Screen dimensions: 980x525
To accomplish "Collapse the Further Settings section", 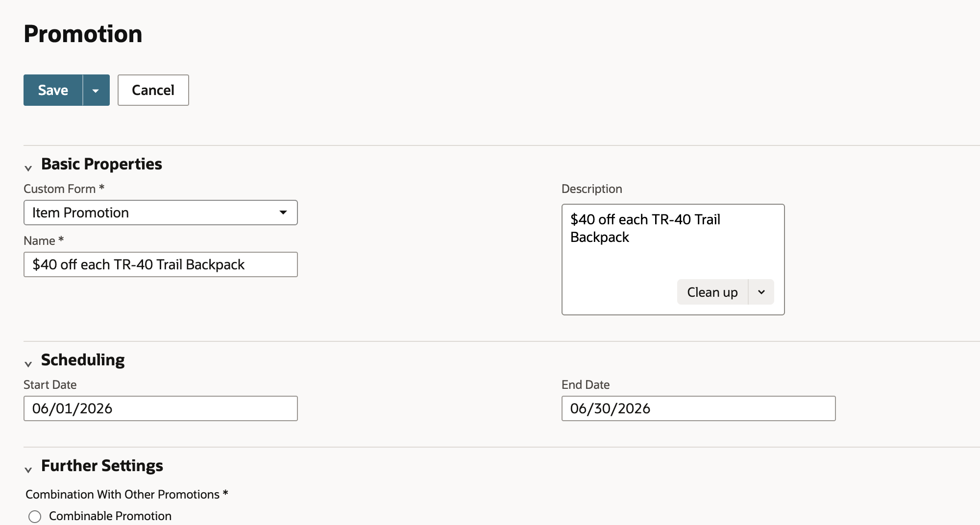I will [x=28, y=470].
